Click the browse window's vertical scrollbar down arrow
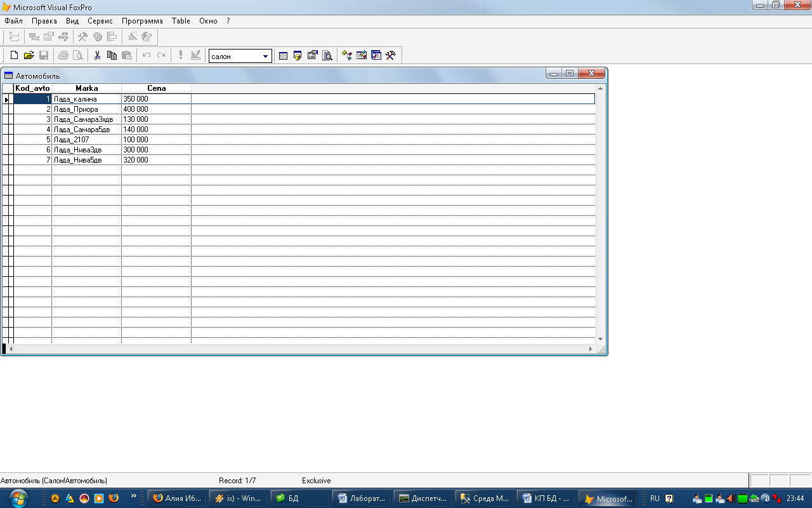This screenshot has width=812, height=508. click(x=601, y=340)
